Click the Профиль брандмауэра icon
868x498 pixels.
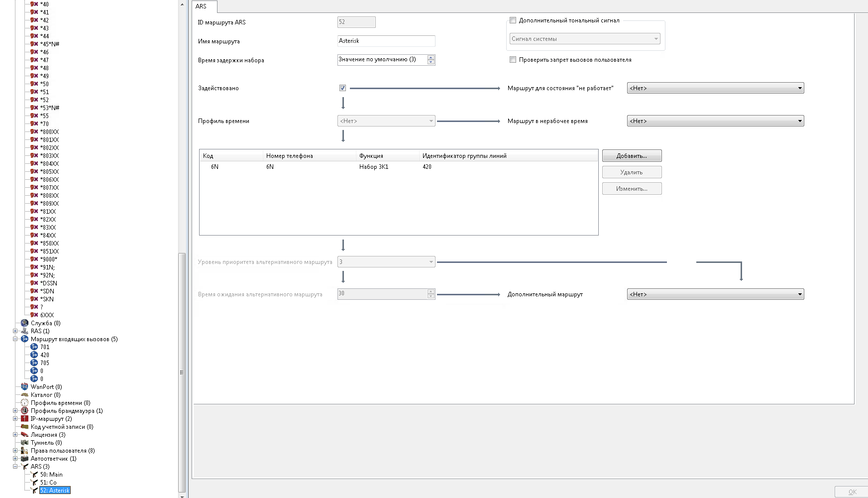click(24, 410)
